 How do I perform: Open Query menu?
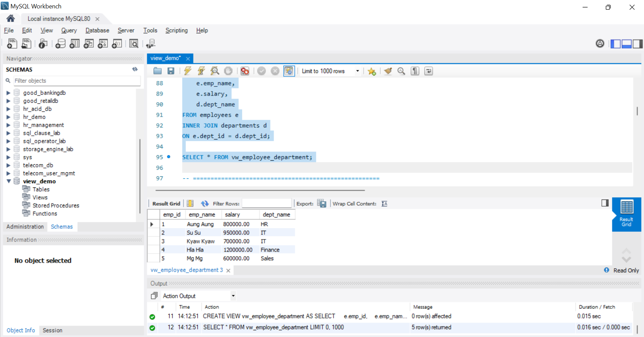pyautogui.click(x=69, y=30)
